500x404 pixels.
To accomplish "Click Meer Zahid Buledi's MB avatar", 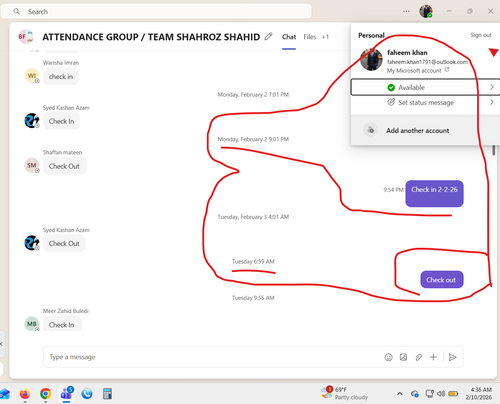I will pos(32,324).
